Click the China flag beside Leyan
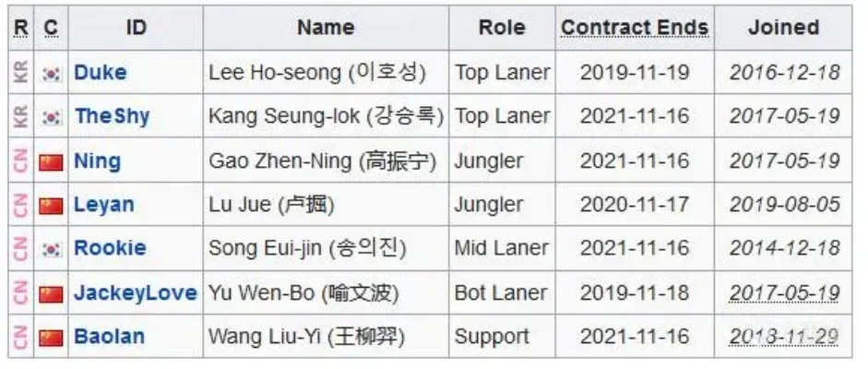This screenshot has height=369, width=868. coord(51,205)
